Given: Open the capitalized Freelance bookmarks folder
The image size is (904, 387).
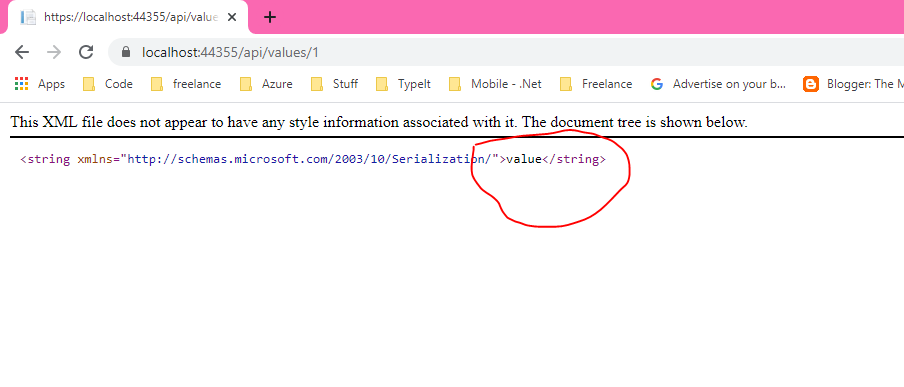Looking at the screenshot, I should pyautogui.click(x=596, y=84).
